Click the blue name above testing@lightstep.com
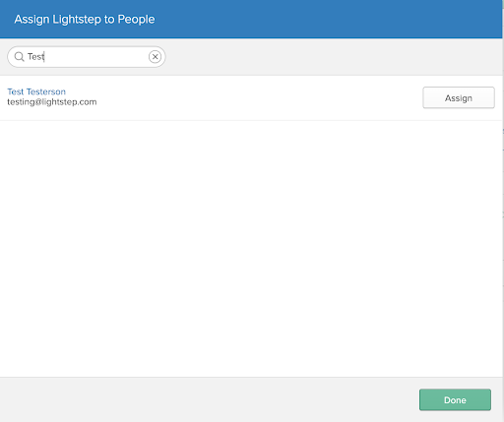This screenshot has height=422, width=504. click(36, 91)
